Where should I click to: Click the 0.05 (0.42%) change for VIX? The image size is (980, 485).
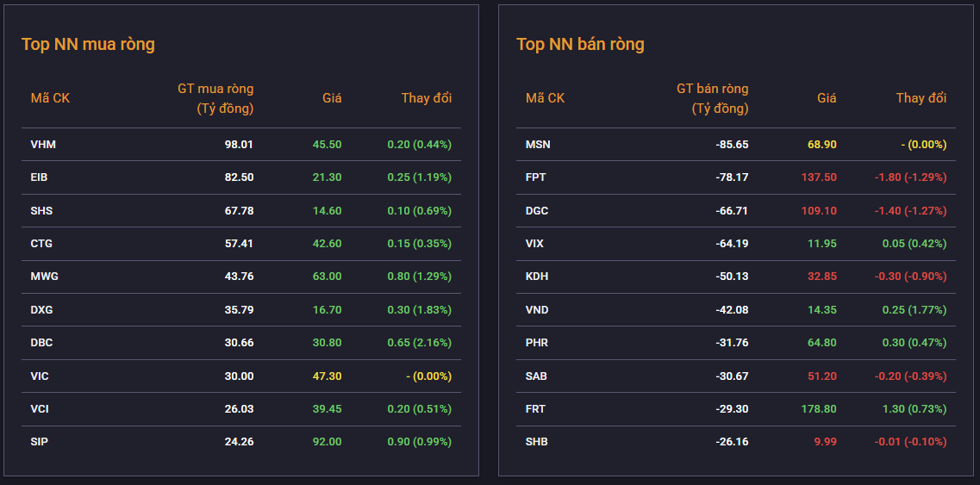click(914, 244)
